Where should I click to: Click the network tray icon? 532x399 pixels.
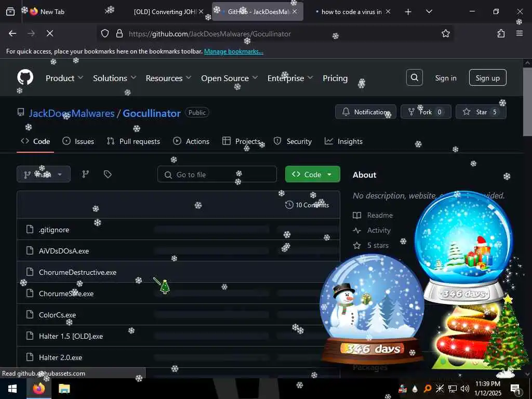[453, 389]
